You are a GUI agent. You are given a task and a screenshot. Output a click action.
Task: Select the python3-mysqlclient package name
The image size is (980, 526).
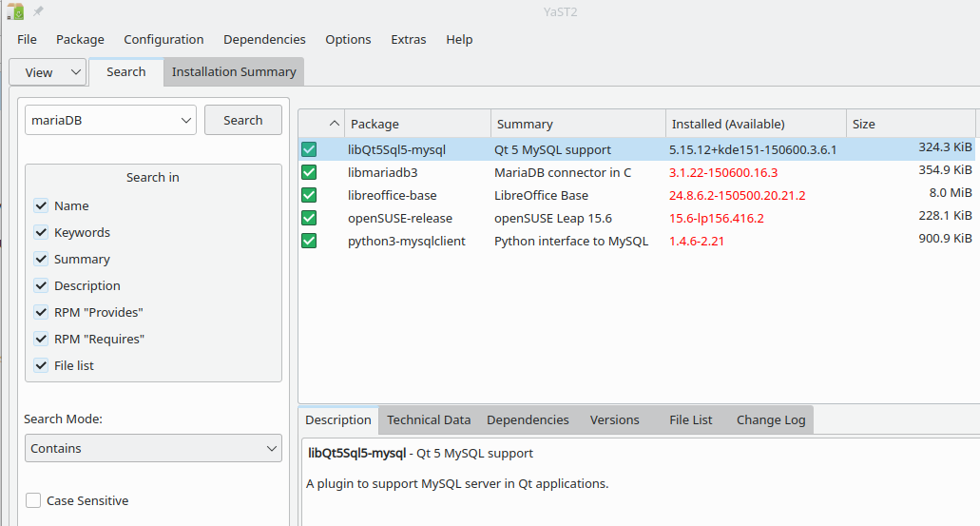pos(406,241)
